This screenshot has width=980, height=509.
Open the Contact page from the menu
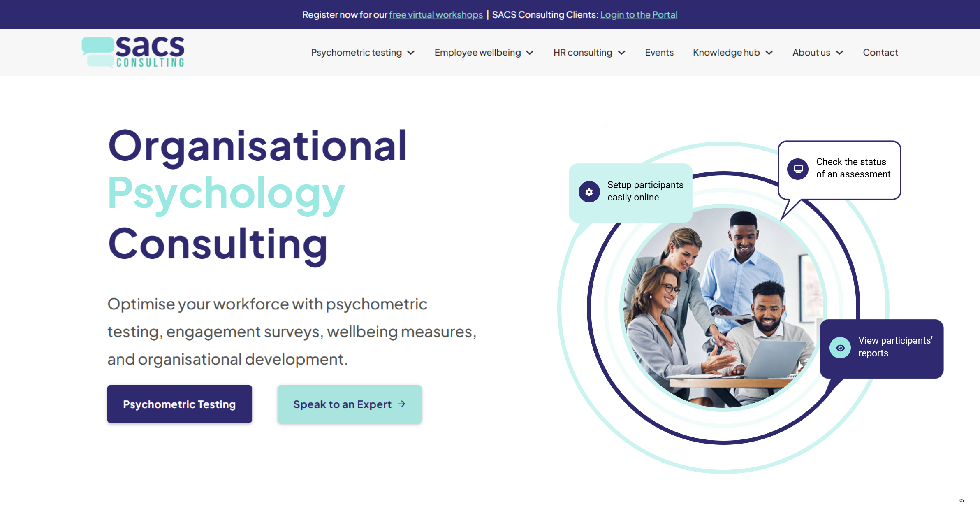pos(880,52)
